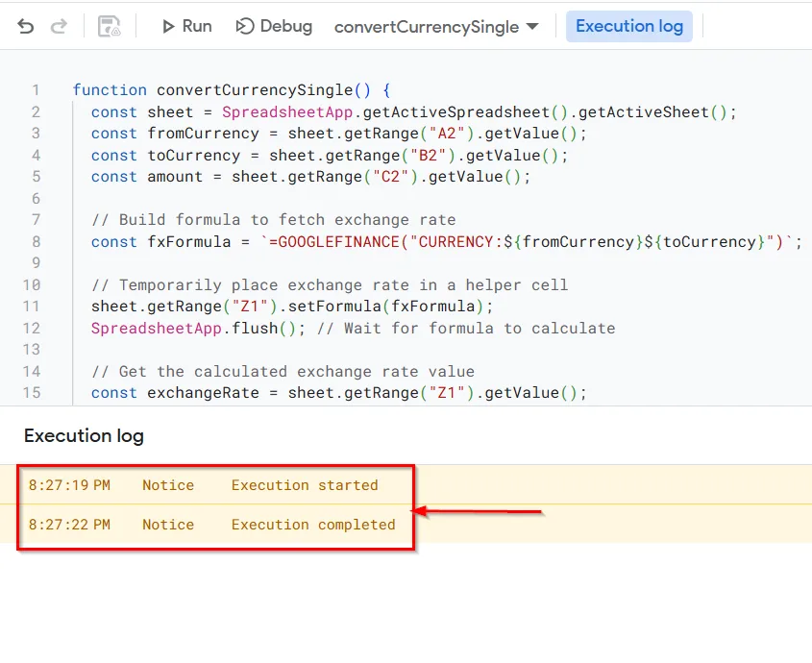Place cursor on function convertCurrencySingle() line
Viewport: 812px width, 663px height.
[232, 90]
